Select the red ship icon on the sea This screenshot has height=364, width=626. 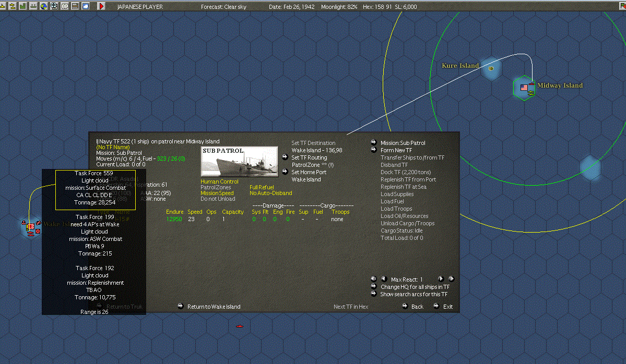pos(239,326)
